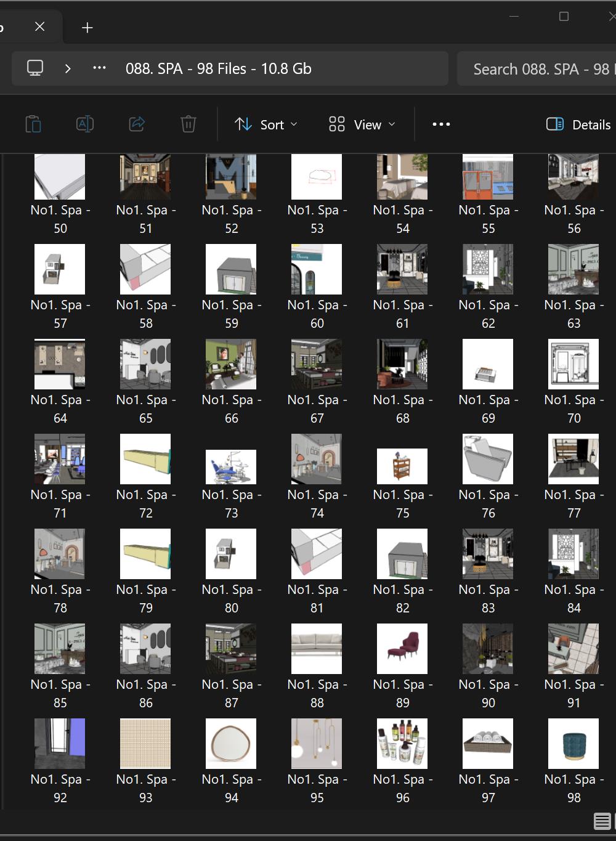This screenshot has height=841, width=616.
Task: Select towel tray file No1. Spa - 97
Action: (488, 762)
